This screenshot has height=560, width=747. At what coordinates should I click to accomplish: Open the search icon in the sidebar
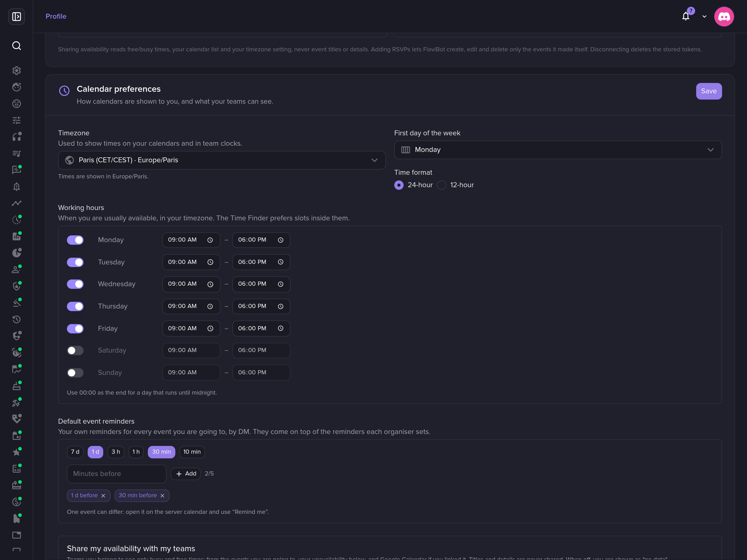(x=17, y=46)
